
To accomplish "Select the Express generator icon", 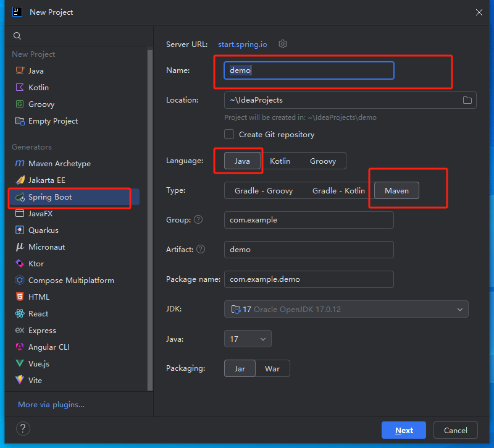I will 20,330.
